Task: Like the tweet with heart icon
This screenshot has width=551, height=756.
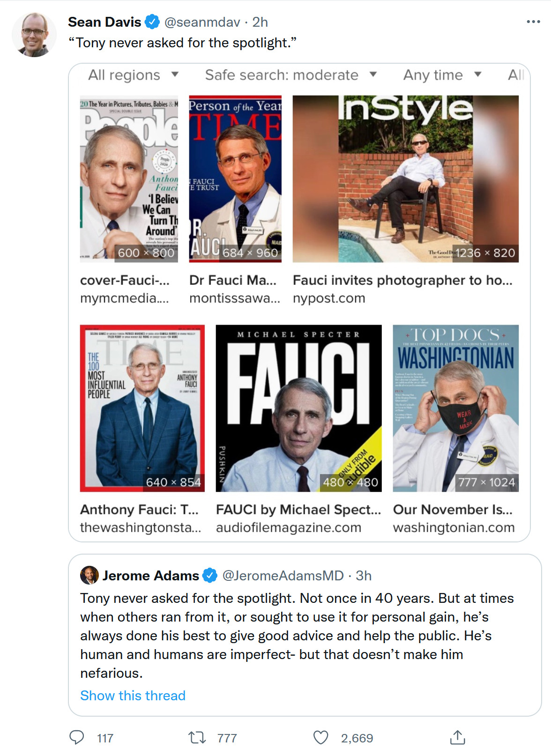Action: pos(320,738)
